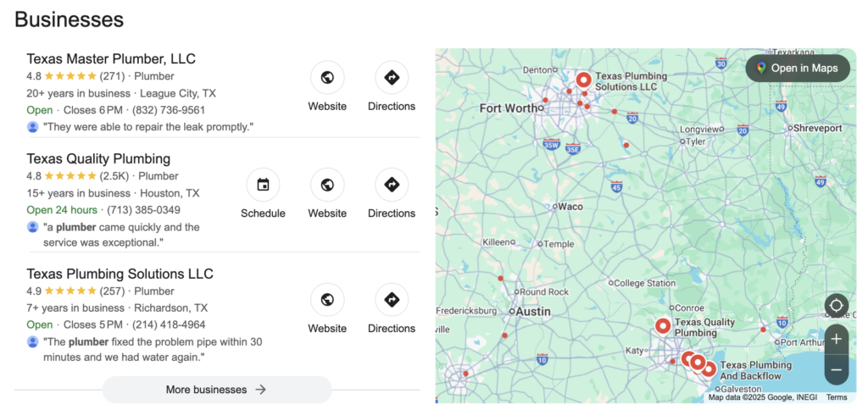Image resolution: width=868 pixels, height=410 pixels.
Task: Open Texas Master Plumber, LLC listing title
Action: pyautogui.click(x=111, y=58)
